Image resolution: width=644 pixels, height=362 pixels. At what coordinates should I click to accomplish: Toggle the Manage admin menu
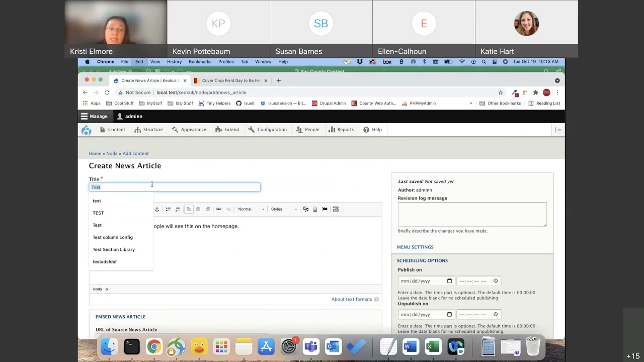(94, 116)
